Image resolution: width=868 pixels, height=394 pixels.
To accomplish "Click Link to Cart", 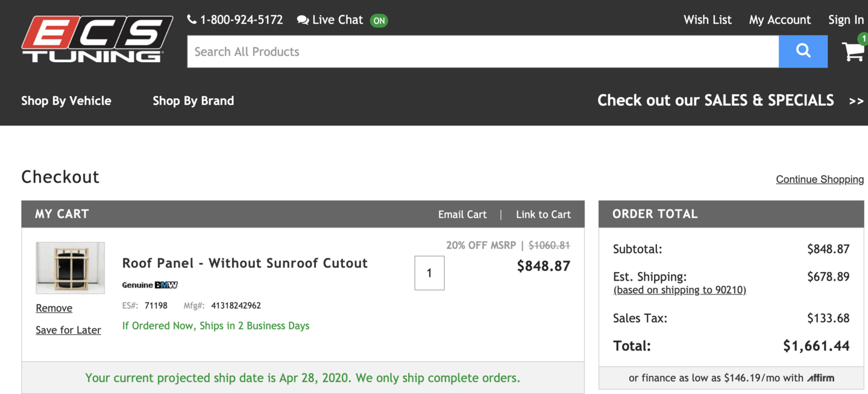I will coord(543,214).
